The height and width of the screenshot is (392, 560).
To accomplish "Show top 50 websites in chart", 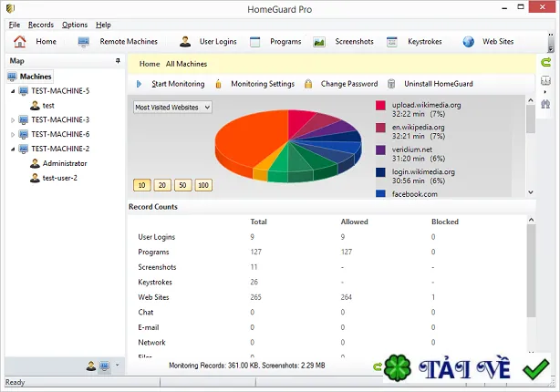I will [182, 185].
